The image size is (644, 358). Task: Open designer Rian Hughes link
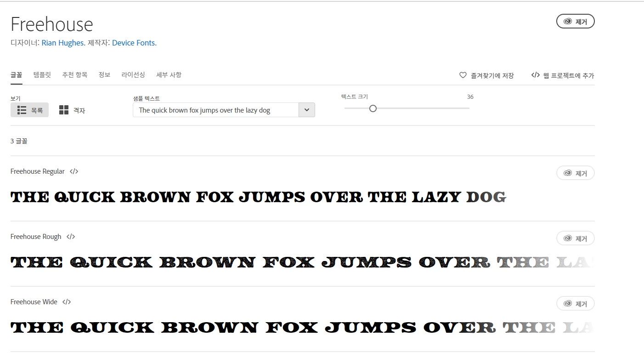click(62, 43)
